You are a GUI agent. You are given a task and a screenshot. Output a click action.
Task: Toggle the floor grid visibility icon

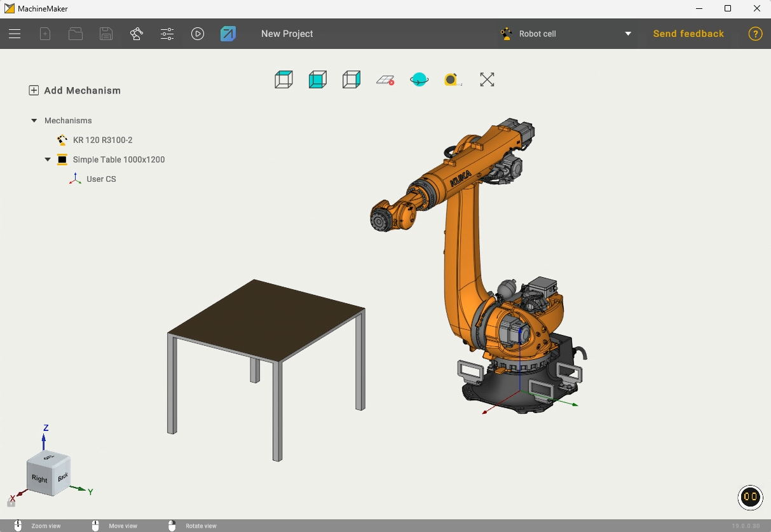385,80
